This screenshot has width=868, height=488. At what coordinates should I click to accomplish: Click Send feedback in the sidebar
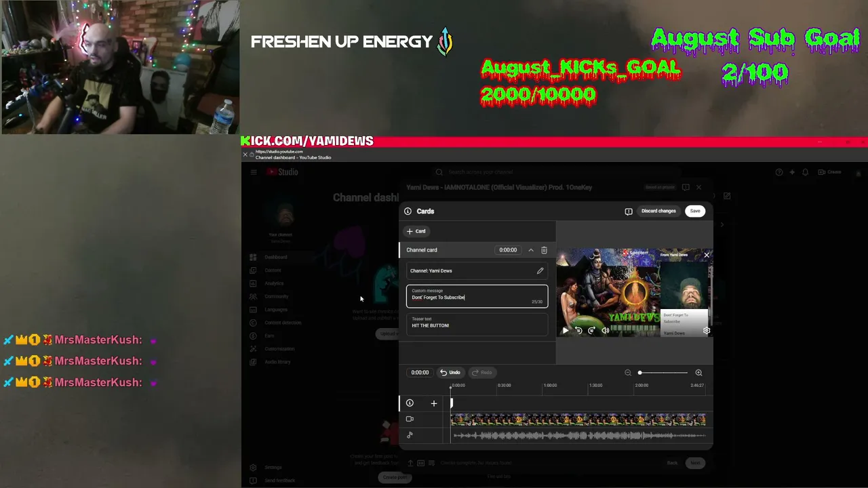(x=280, y=481)
